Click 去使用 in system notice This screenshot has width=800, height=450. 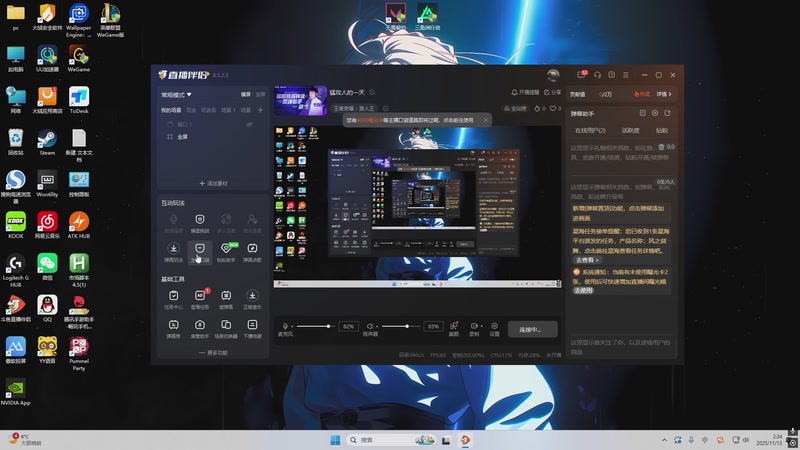pyautogui.click(x=583, y=290)
